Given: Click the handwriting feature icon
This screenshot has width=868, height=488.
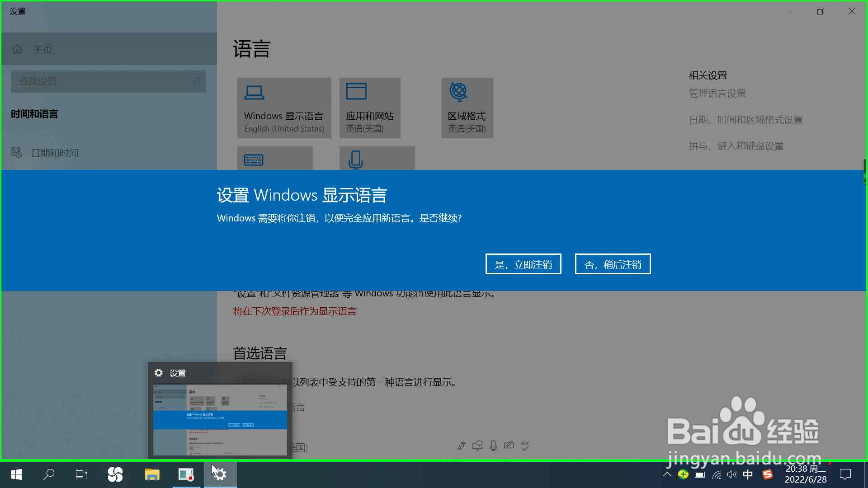Looking at the screenshot, I should (x=509, y=446).
